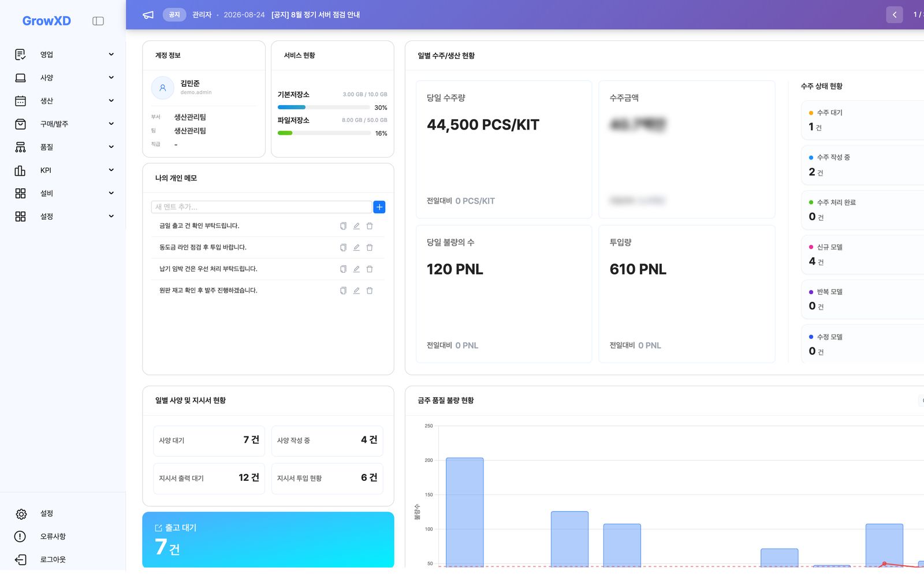Select the 로그아웃 menu item
Screen dimensions: 924x578
pos(62,560)
